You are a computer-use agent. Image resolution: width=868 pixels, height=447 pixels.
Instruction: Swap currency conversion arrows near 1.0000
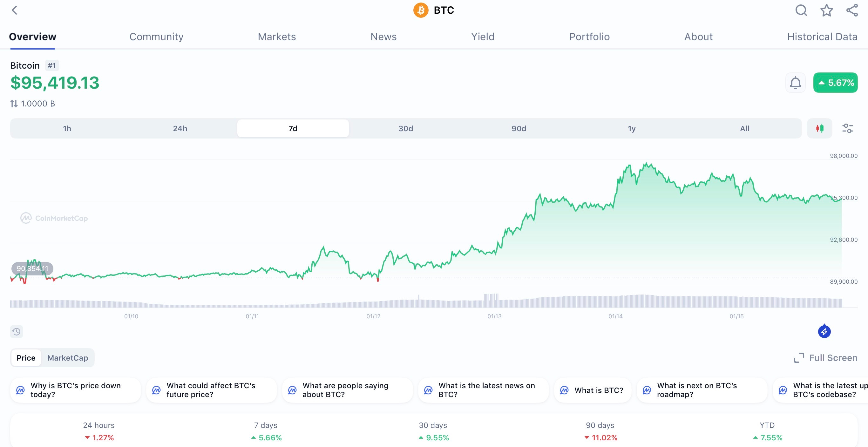(14, 104)
